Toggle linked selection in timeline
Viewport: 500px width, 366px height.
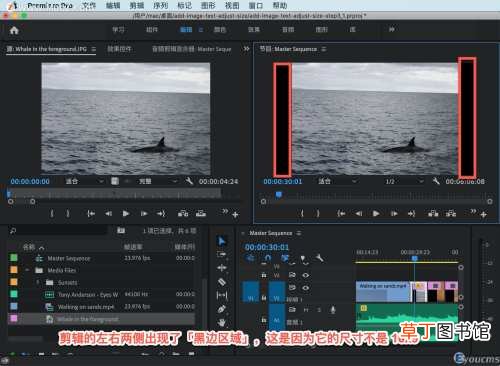pyautogui.click(x=285, y=258)
